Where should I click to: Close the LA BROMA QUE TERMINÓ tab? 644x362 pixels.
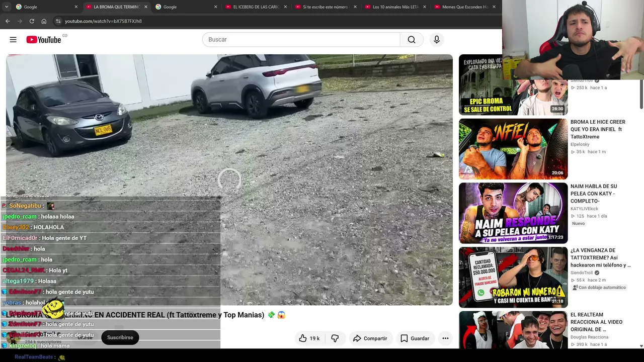coord(146,7)
